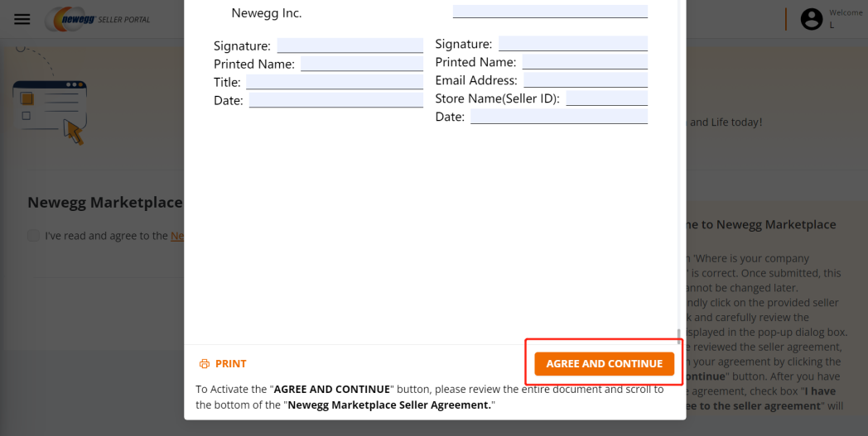This screenshot has width=868, height=436.
Task: Click the Store Name(Seller ID) field
Action: point(606,98)
